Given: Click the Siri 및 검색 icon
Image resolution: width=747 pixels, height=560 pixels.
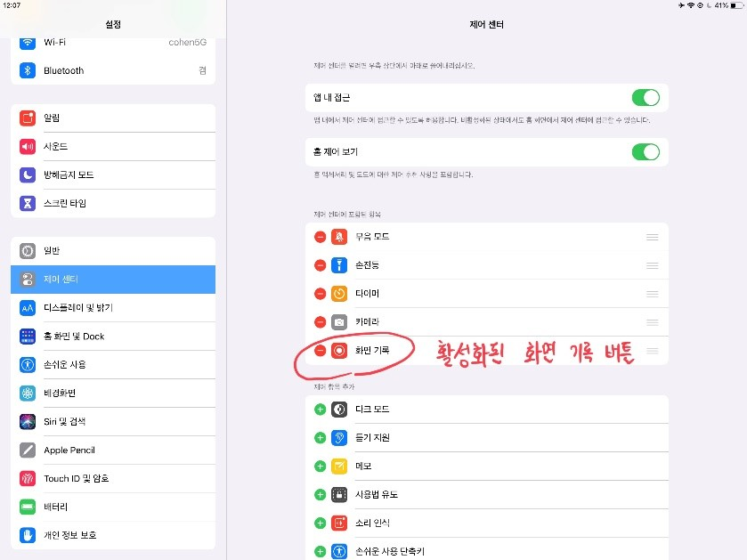Looking at the screenshot, I should [x=28, y=421].
